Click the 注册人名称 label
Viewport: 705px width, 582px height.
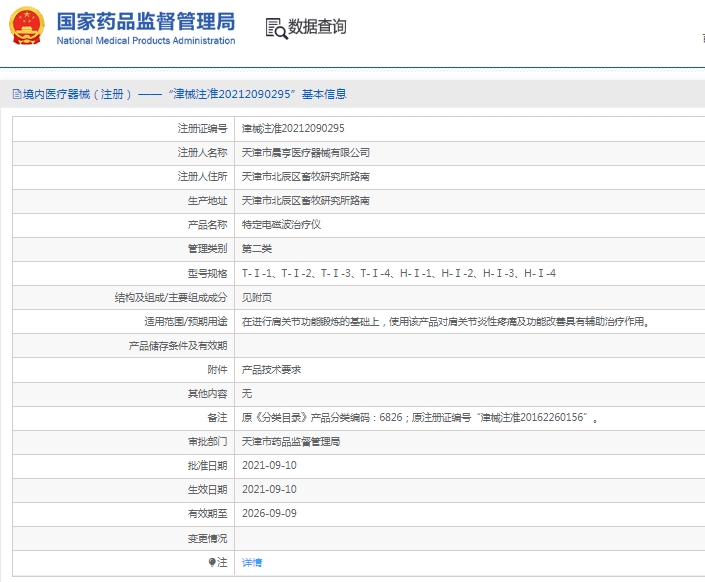click(x=202, y=152)
